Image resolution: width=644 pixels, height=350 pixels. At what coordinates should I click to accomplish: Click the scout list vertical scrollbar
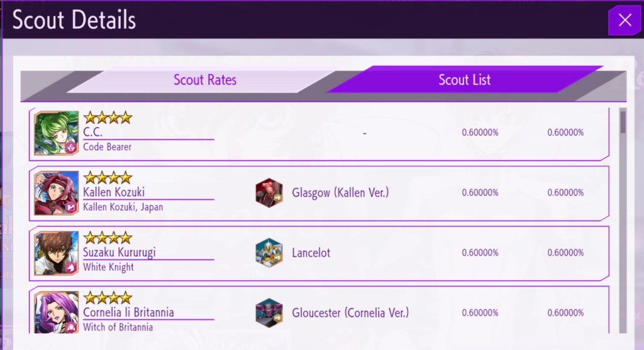[x=623, y=220]
